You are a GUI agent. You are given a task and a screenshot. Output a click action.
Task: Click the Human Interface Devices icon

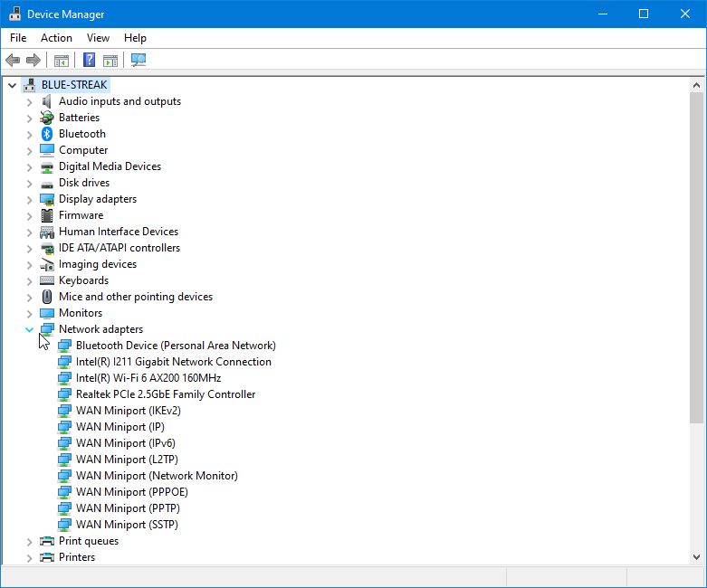click(47, 232)
